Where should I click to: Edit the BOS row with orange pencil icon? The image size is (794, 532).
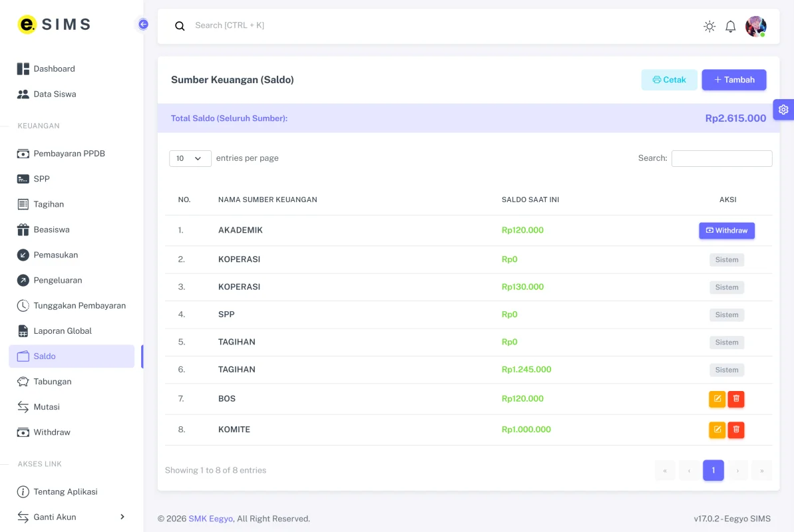click(x=717, y=399)
